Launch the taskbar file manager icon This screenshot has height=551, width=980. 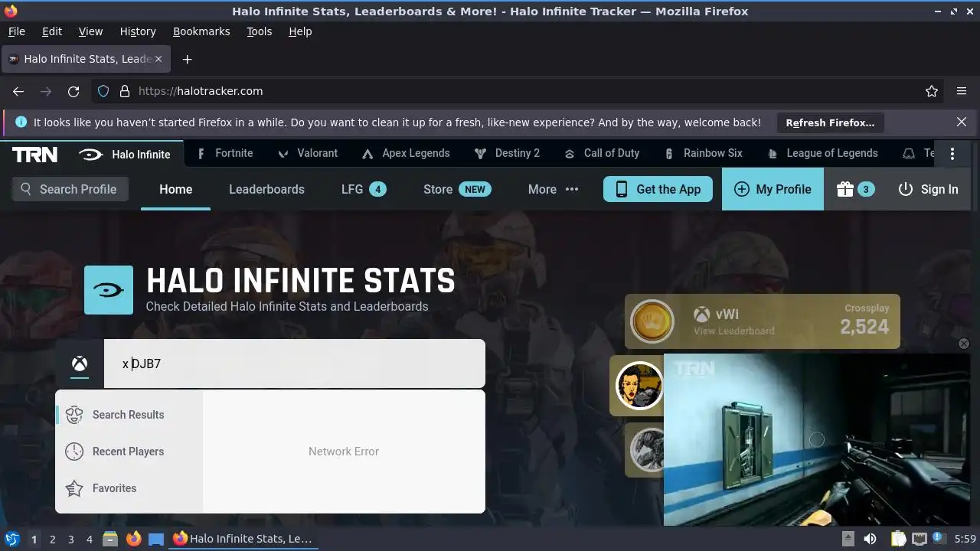tap(110, 539)
